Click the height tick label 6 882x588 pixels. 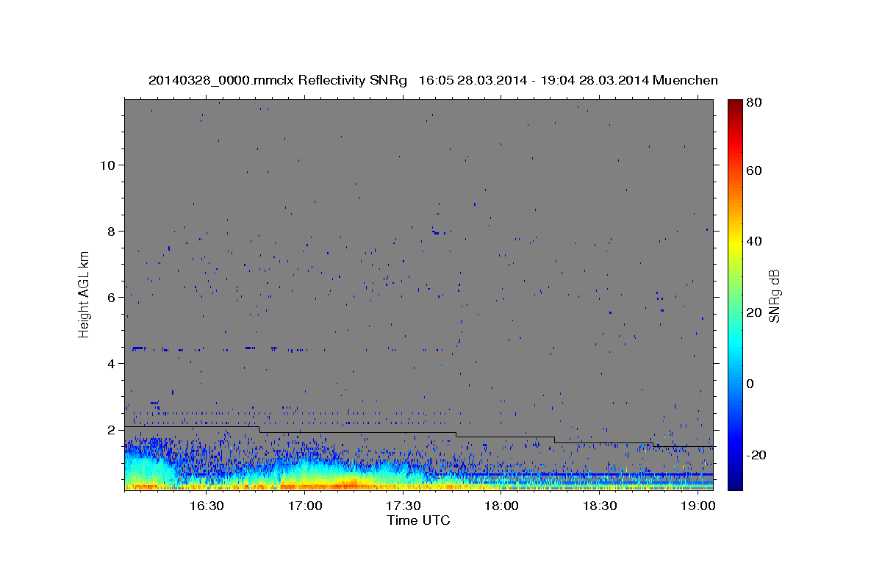110,297
